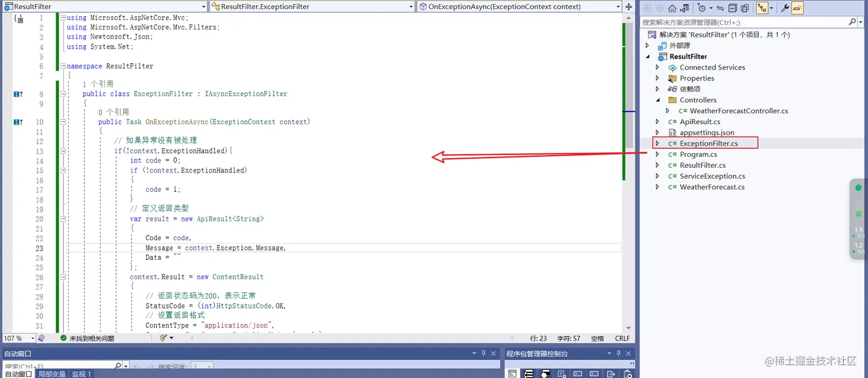Click the interface implementation glyph on line 8

pos(18,94)
